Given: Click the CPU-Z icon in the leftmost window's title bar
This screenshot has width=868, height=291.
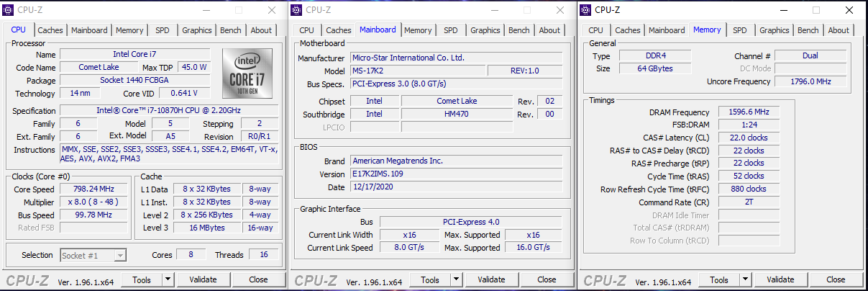Looking at the screenshot, I should coord(9,9).
